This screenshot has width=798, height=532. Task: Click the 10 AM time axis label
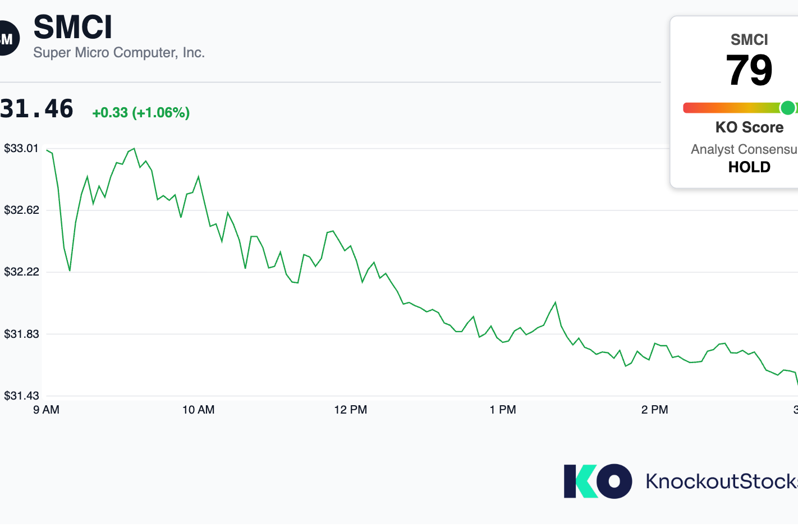coord(199,410)
